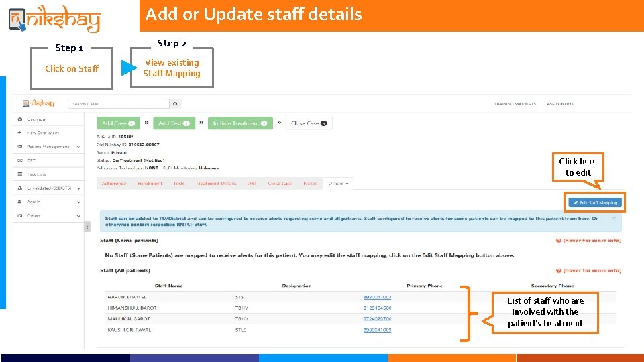
Task: Collapse the sidebar with the arrow handle
Action: tap(87, 227)
